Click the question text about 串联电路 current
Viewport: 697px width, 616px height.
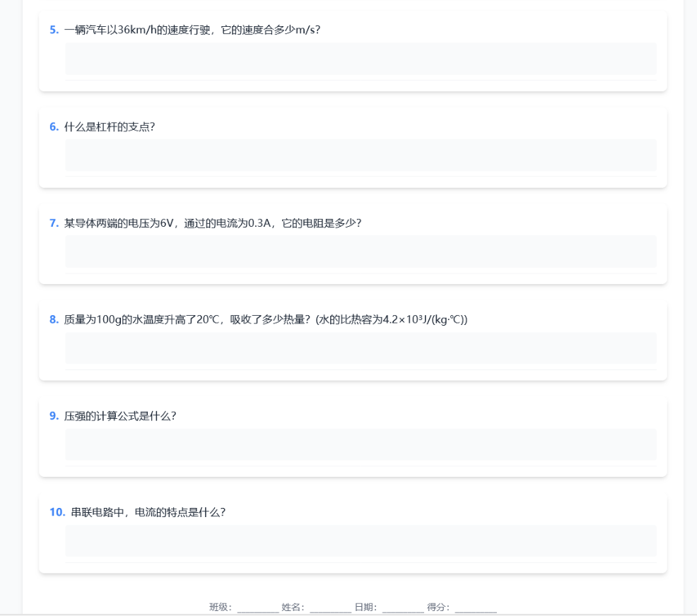[x=148, y=512]
